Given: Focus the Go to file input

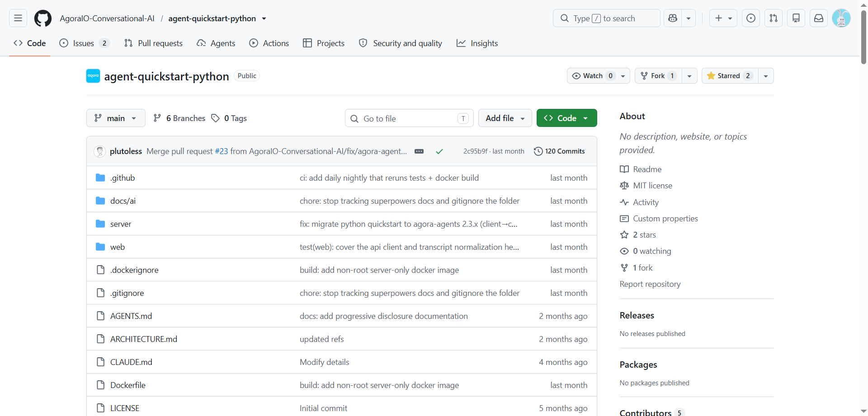Looking at the screenshot, I should [x=409, y=118].
